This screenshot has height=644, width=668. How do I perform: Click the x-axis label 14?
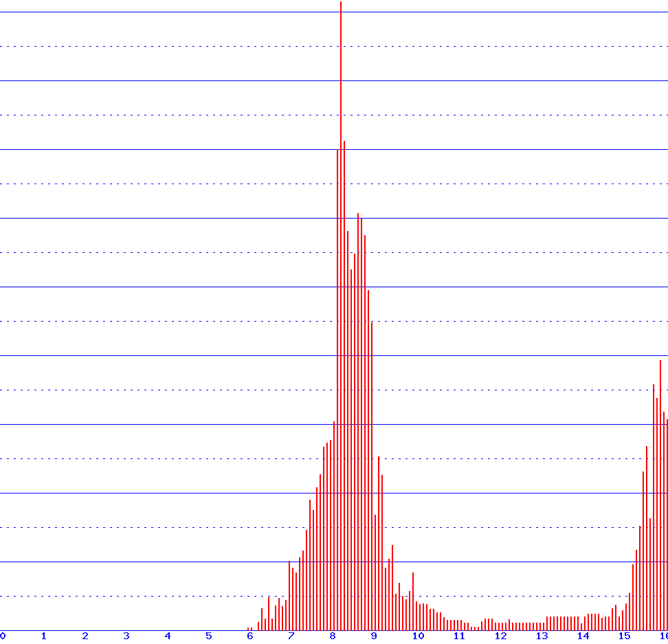[x=583, y=636]
